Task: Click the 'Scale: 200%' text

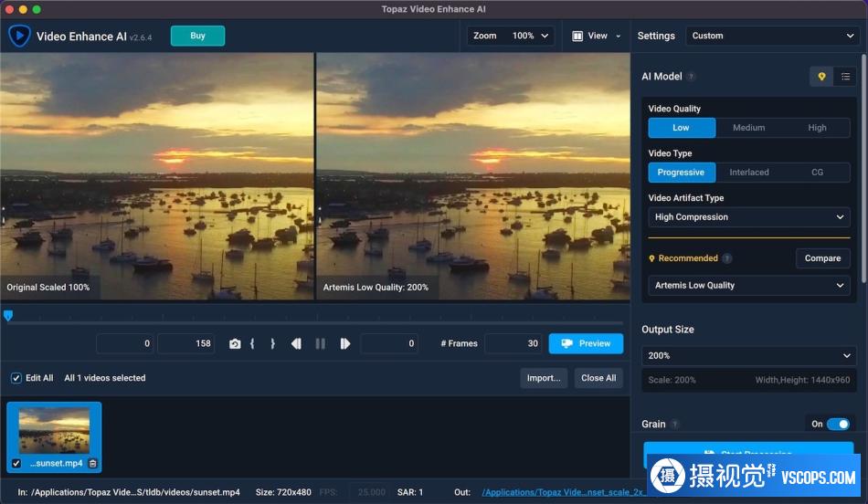Action: 672,380
